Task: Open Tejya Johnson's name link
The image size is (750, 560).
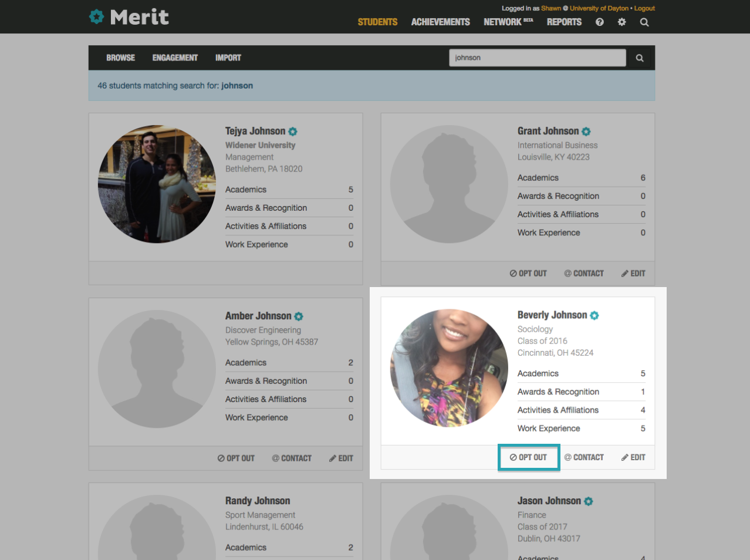Action: (255, 131)
